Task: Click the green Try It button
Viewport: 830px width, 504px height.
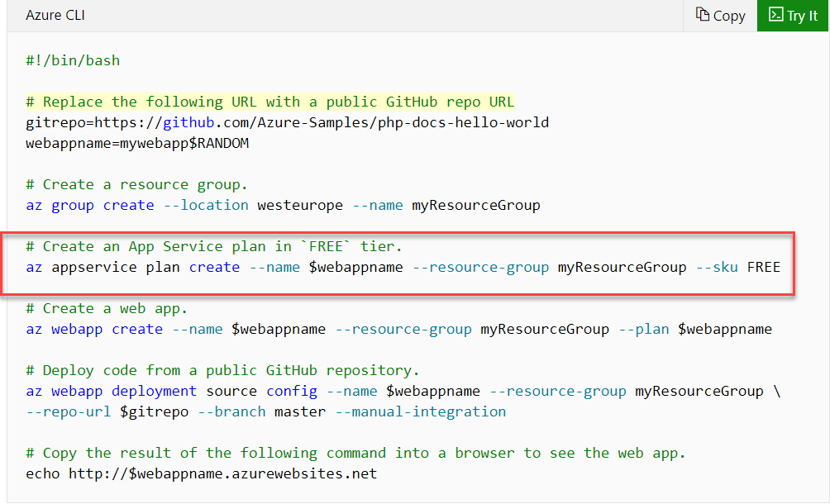Action: (x=793, y=16)
